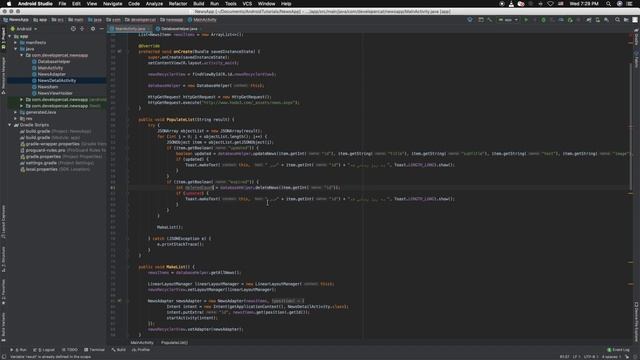The height and width of the screenshot is (360, 640).
Task: Select NewsItem class in tree
Action: pos(48,87)
